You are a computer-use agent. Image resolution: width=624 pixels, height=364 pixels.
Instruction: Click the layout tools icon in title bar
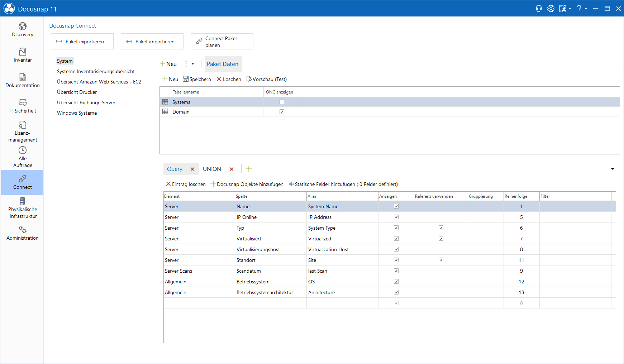coord(563,9)
